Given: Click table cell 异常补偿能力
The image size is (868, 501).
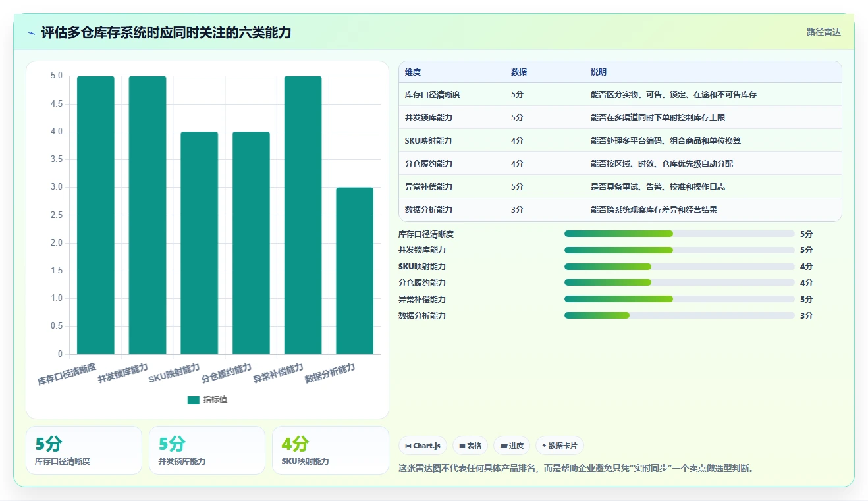Looking at the screenshot, I should tap(429, 187).
